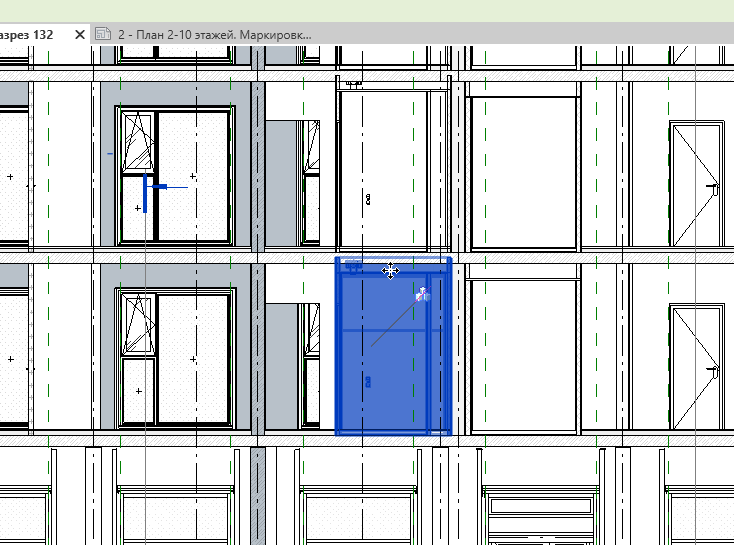
Task: Click the small tag at the top-left of the highlighted panel
Action: (353, 267)
